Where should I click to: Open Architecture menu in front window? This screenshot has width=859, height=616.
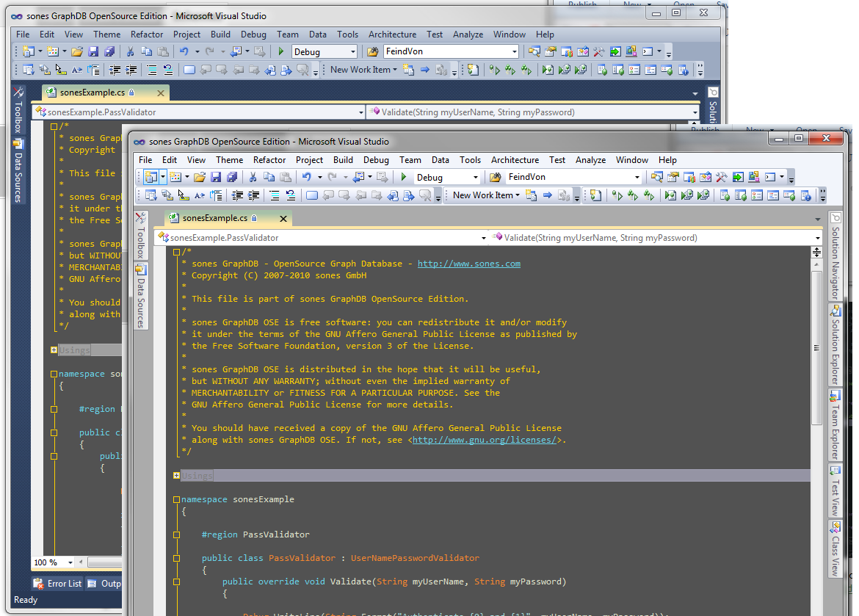pyautogui.click(x=515, y=160)
